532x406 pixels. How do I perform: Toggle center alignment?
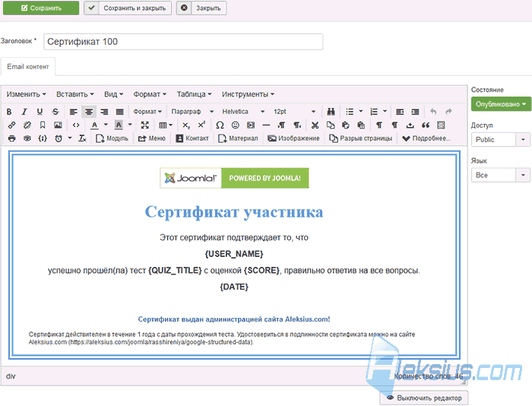click(x=89, y=112)
